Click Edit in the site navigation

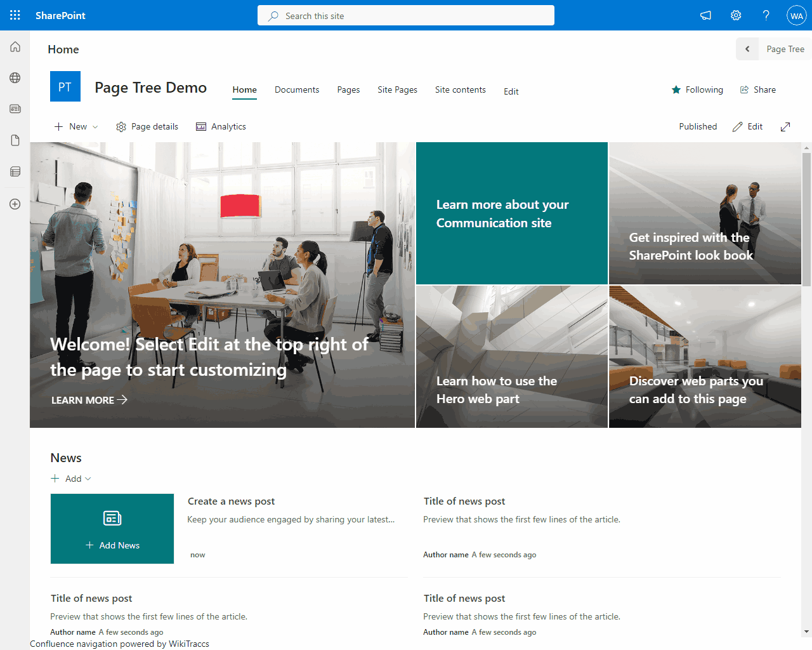[x=511, y=91]
